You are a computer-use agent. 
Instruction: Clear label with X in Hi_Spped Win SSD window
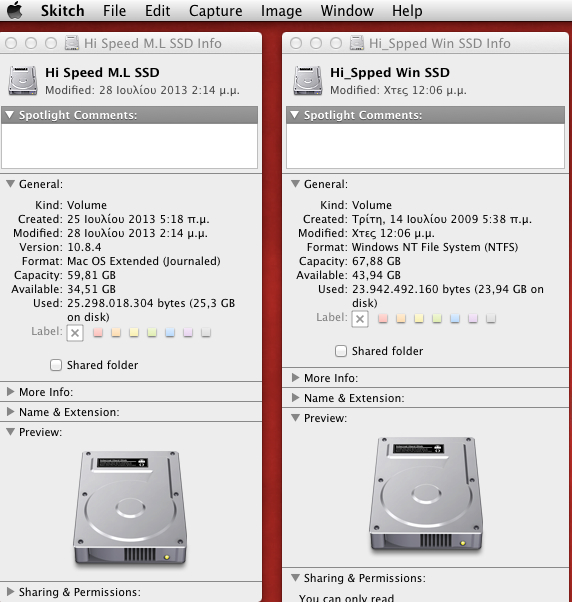[x=360, y=319]
